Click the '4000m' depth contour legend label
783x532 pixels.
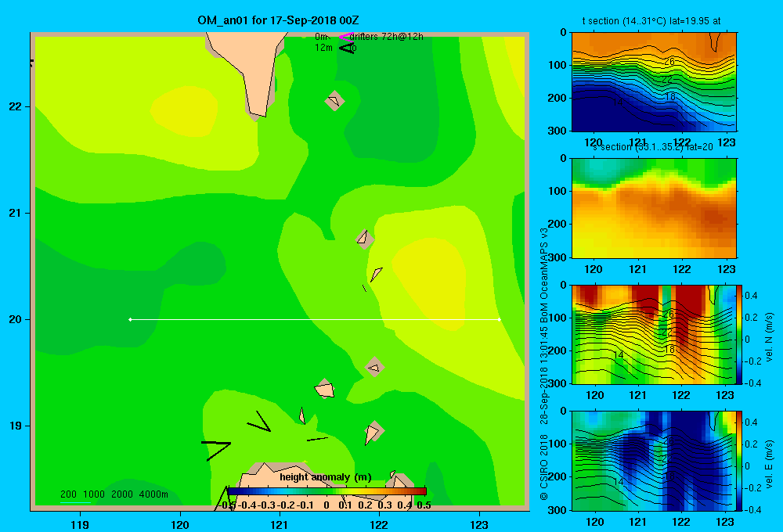point(153,494)
